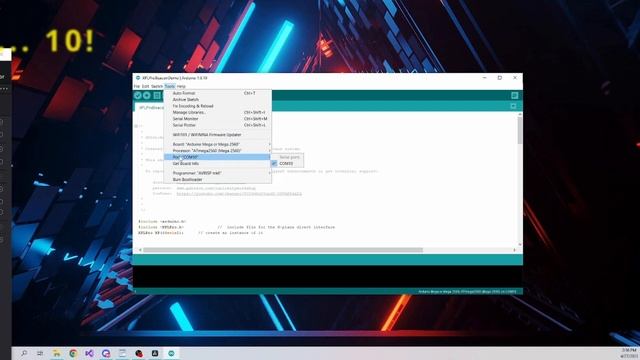This screenshot has height=360, width=640.
Task: Select Archive Sketch menu entry
Action: (x=217, y=100)
